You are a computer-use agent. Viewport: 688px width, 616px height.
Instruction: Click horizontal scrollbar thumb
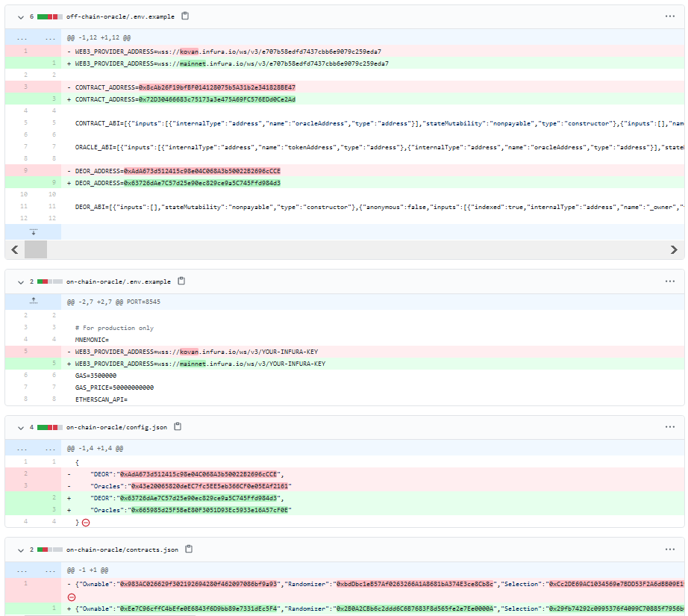36,249
